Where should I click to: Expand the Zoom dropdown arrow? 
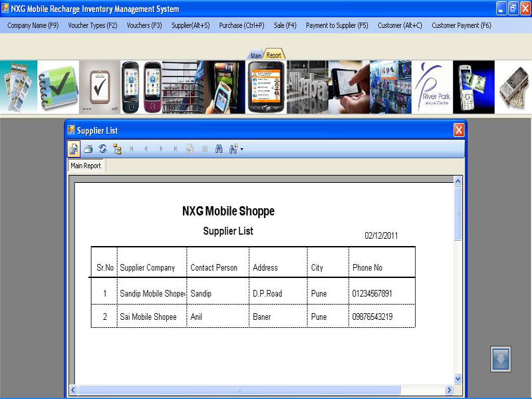pos(241,149)
